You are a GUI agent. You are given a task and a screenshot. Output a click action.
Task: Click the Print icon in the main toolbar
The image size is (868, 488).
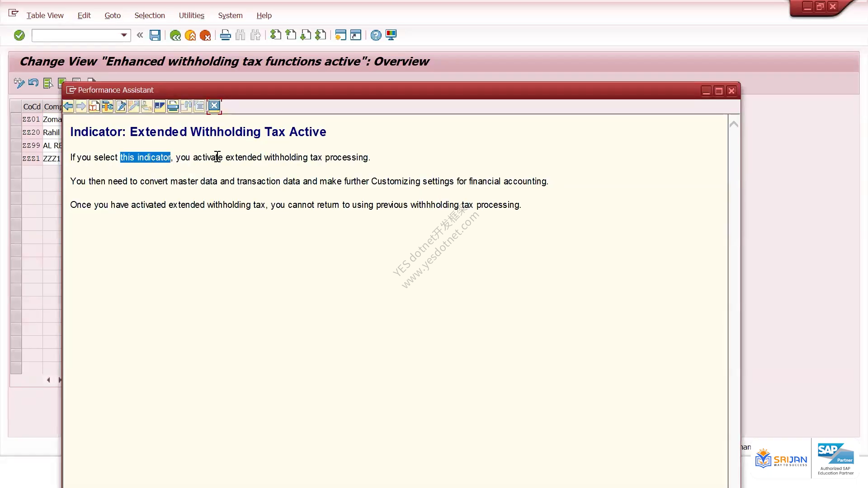click(225, 35)
